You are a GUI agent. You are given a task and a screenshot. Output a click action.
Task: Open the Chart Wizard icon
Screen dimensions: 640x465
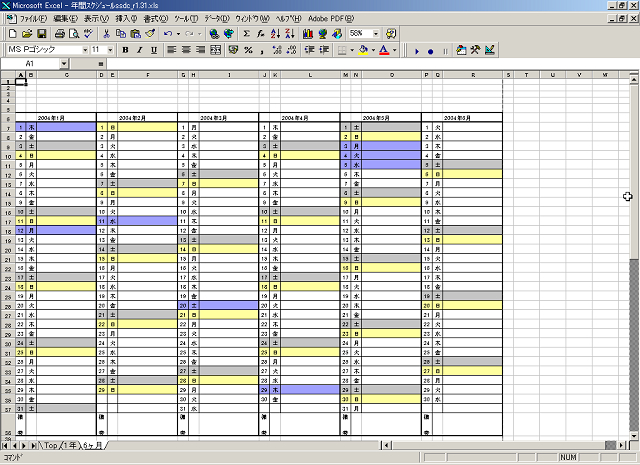click(x=307, y=34)
